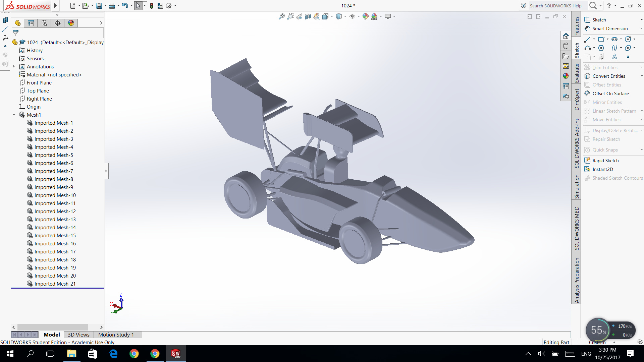This screenshot has height=362, width=644.
Task: Expand the Annotations folder
Action: pyautogui.click(x=14, y=67)
